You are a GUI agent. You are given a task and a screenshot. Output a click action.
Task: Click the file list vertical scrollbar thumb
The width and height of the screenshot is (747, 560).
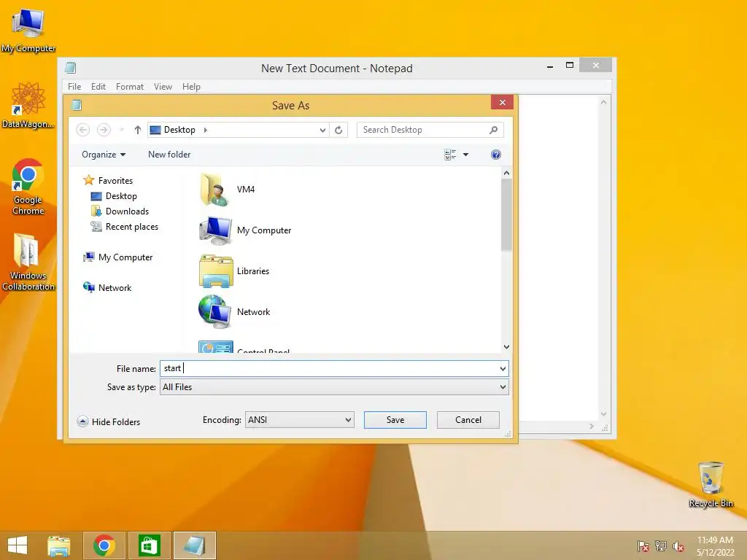pyautogui.click(x=506, y=214)
